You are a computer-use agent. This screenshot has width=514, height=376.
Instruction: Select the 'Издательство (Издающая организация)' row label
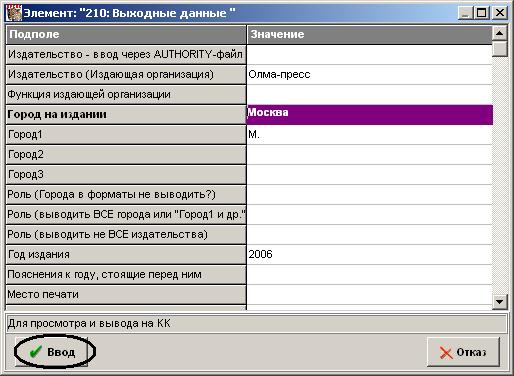[126, 74]
